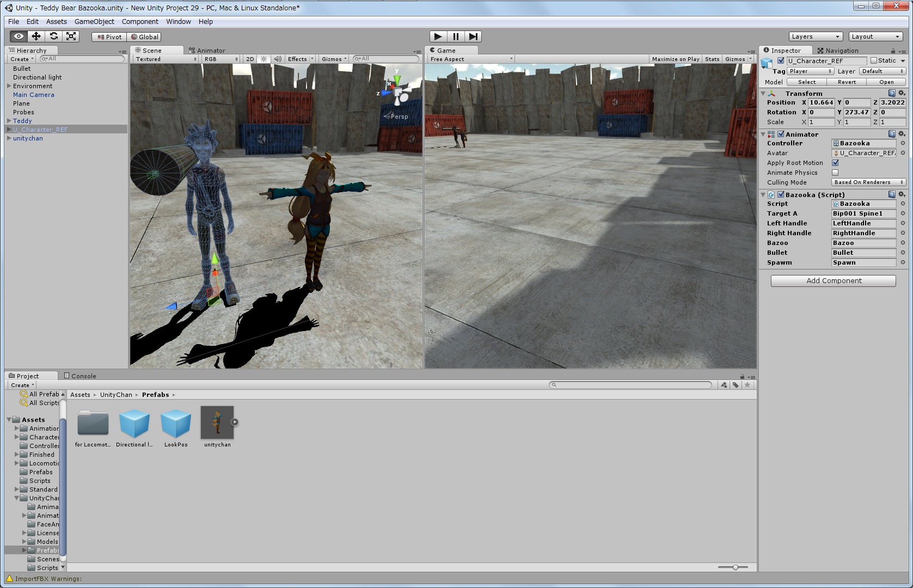Toggle the Static checkbox

click(874, 61)
